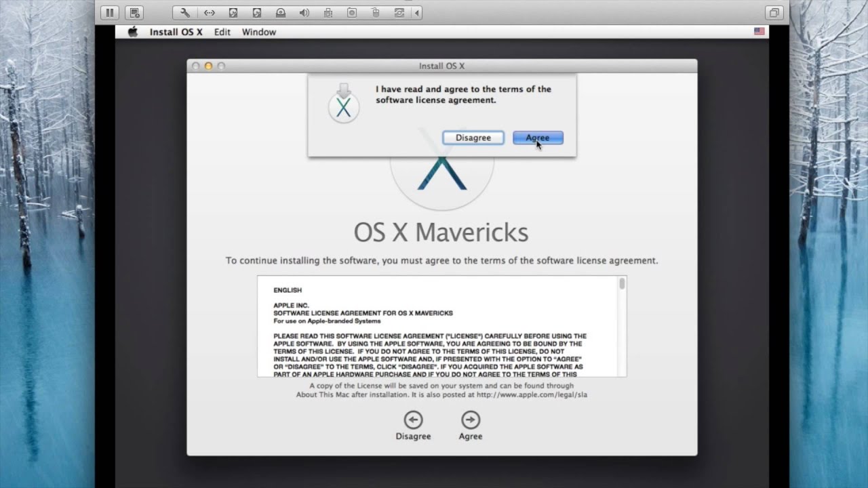This screenshot has width=868, height=488.
Task: Click the mouse-shaped device toolbar icon
Action: click(376, 13)
